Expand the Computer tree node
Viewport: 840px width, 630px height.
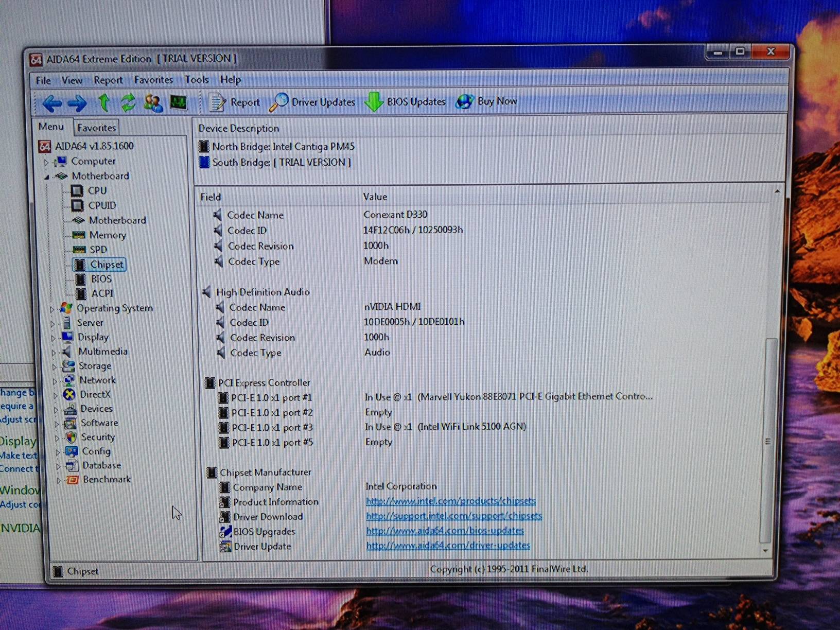[46, 163]
